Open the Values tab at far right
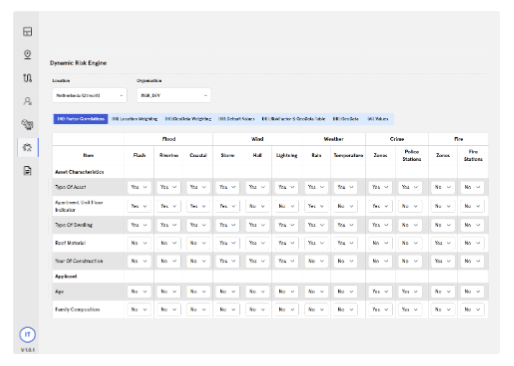Image resolution: width=514 pixels, height=366 pixels. pos(378,119)
